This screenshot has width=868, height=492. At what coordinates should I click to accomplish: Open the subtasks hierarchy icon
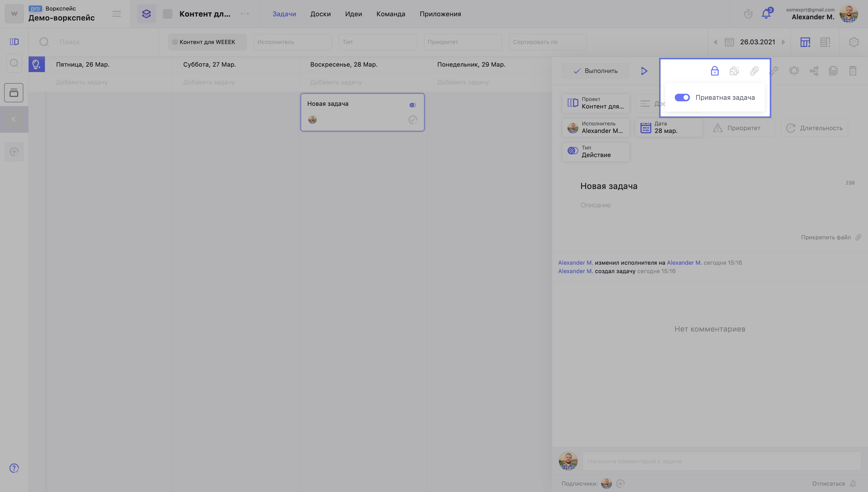814,71
